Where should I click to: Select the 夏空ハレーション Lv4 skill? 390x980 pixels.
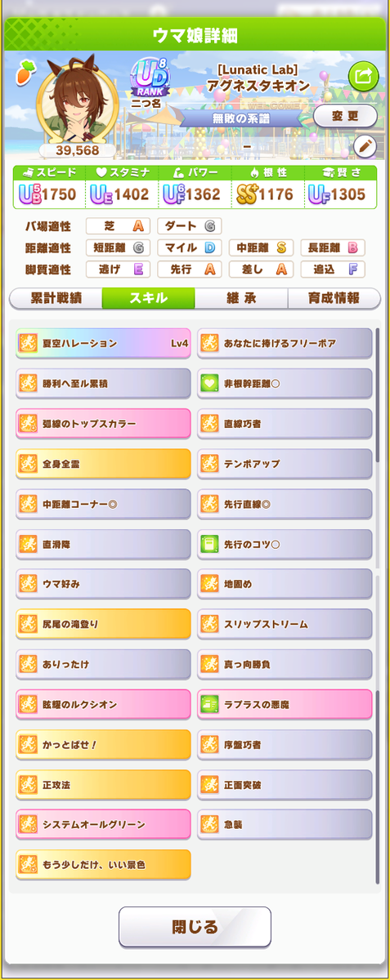[x=103, y=344]
